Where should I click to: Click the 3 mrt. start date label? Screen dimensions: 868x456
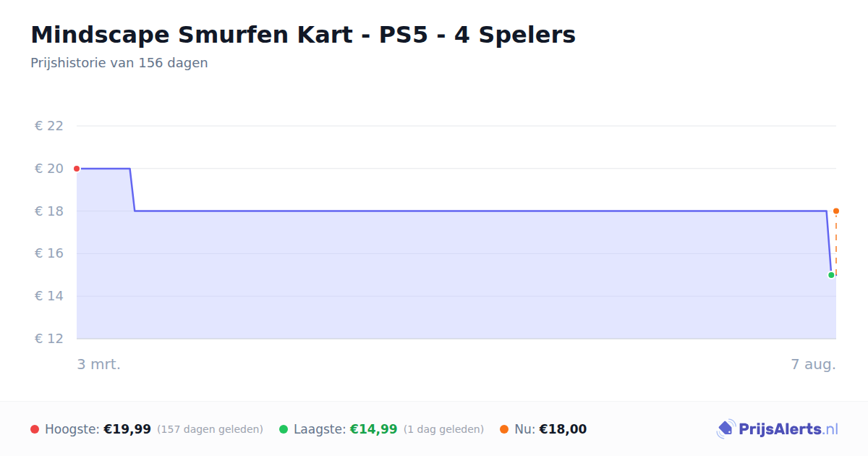pyautogui.click(x=99, y=364)
